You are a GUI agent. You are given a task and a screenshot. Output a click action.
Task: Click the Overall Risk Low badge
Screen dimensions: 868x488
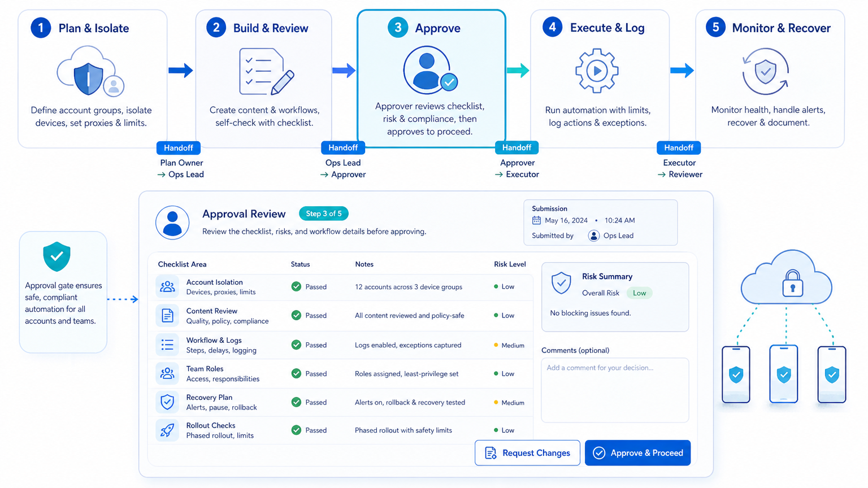tap(639, 293)
